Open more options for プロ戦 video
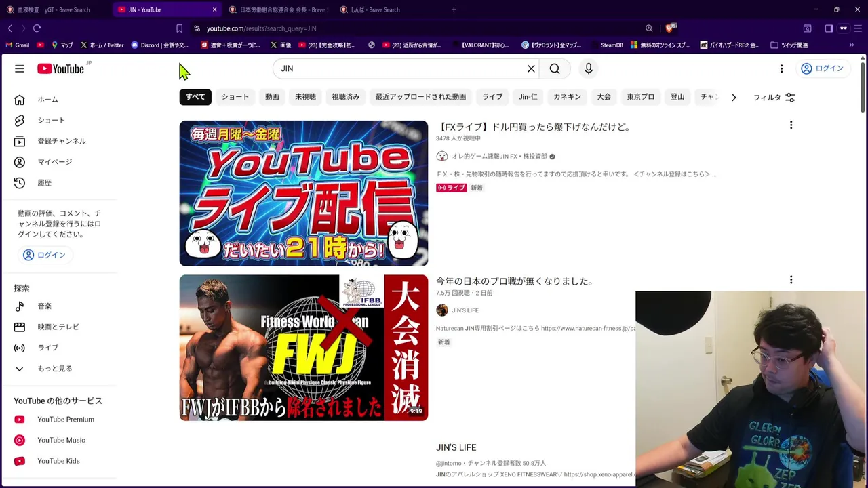Image resolution: width=868 pixels, height=488 pixels. pos(791,280)
